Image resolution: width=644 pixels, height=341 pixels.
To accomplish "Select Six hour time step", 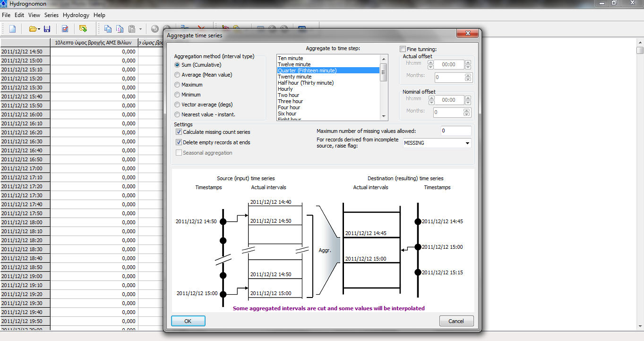I will click(328, 114).
